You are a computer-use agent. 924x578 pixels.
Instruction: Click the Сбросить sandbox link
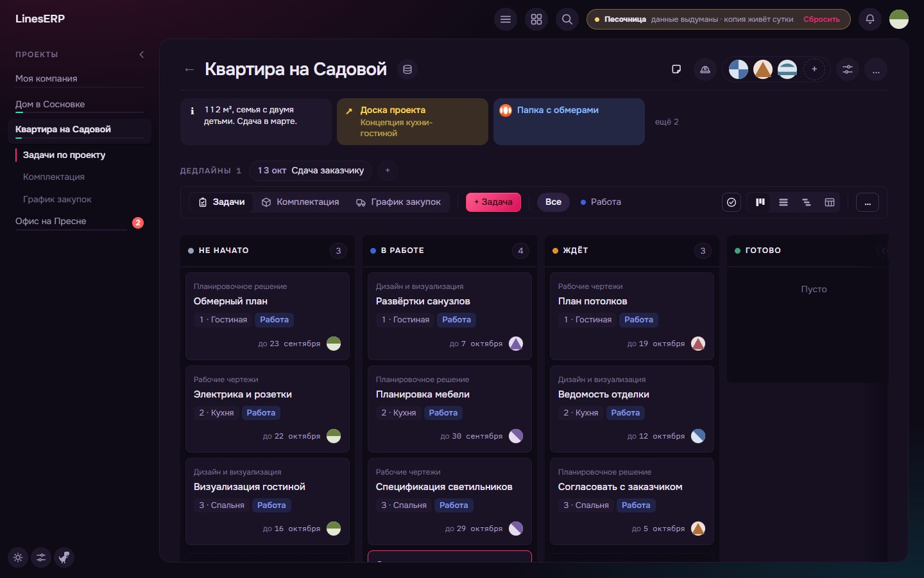(821, 19)
